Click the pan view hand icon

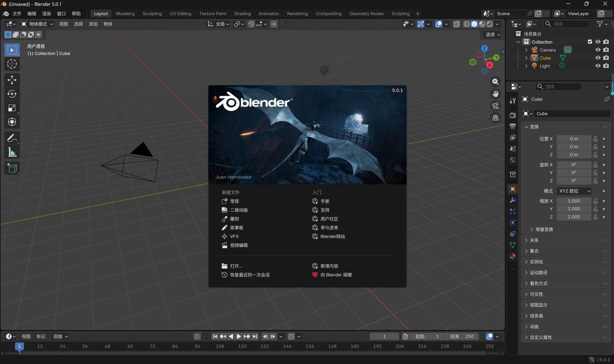[495, 94]
